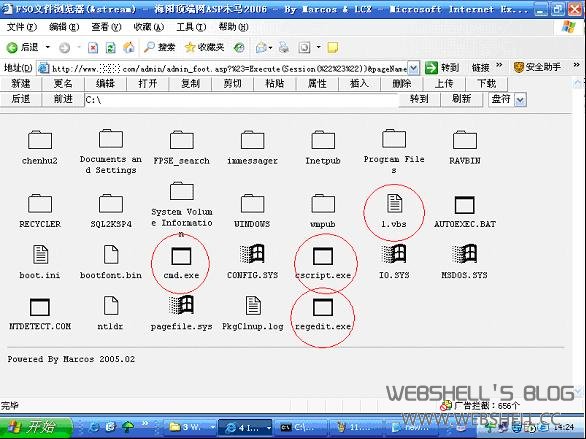The height and width of the screenshot is (439, 586).
Task: Click the 开始 Start button on taskbar
Action: click(x=36, y=427)
